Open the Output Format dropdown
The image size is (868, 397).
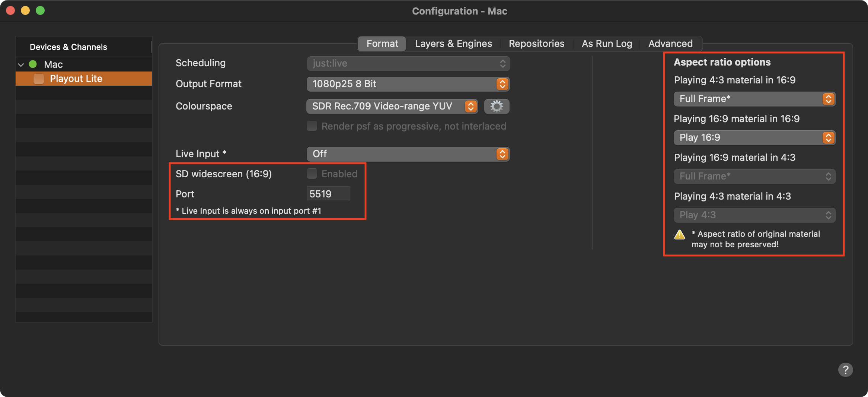point(408,84)
